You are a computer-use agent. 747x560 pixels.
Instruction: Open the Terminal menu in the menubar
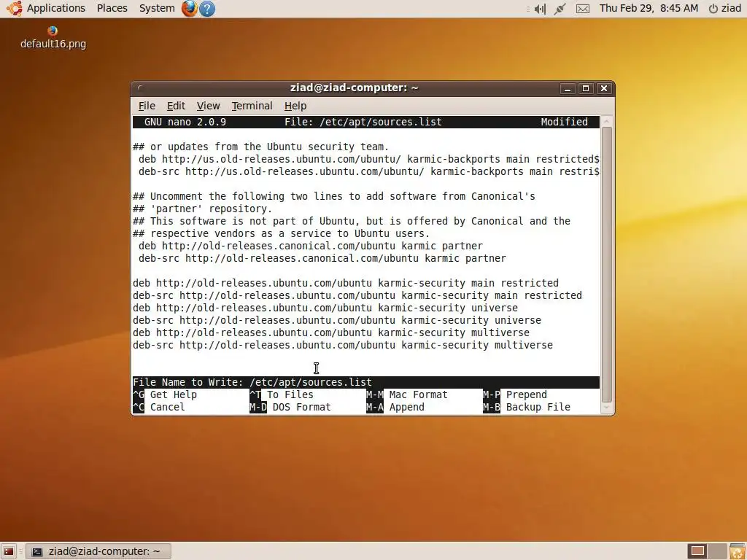(252, 106)
